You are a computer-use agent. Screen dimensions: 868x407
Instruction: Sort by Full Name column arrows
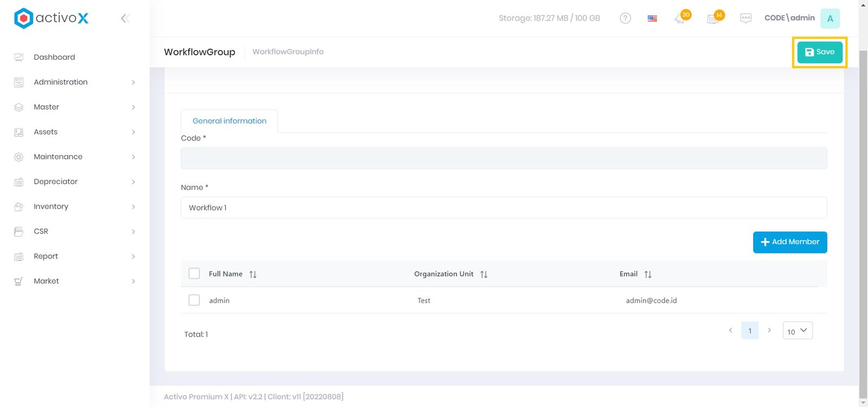tap(253, 275)
